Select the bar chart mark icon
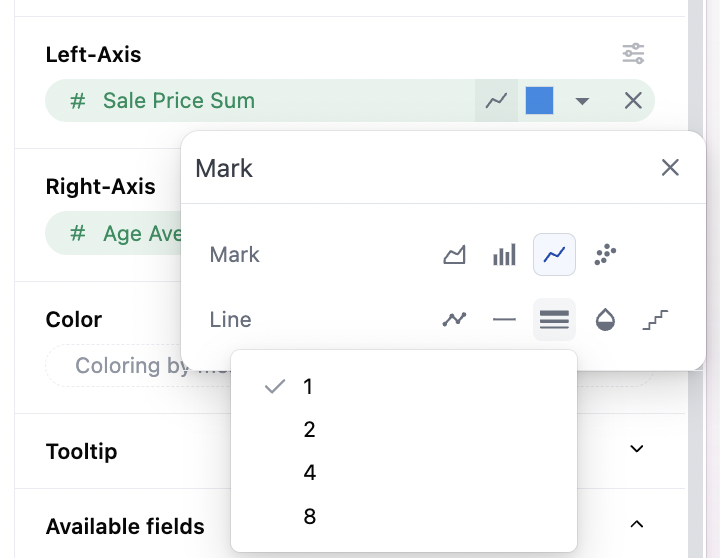The image size is (720, 558). point(504,255)
